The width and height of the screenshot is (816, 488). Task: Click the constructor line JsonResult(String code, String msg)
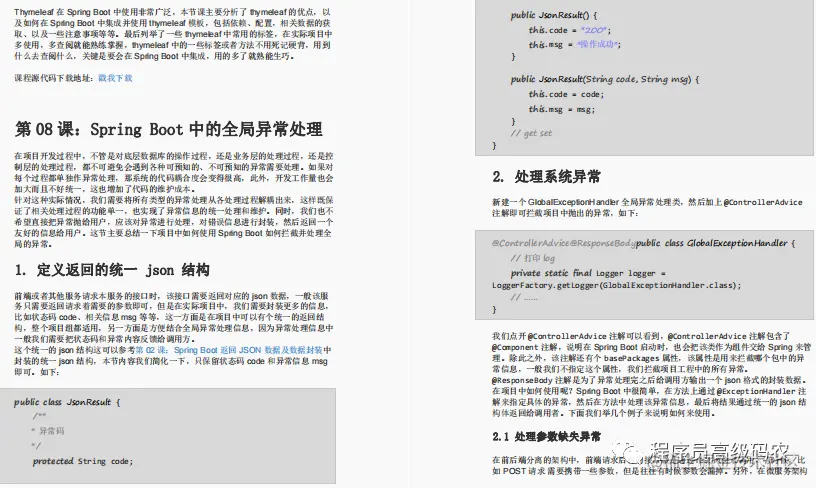[605, 79]
